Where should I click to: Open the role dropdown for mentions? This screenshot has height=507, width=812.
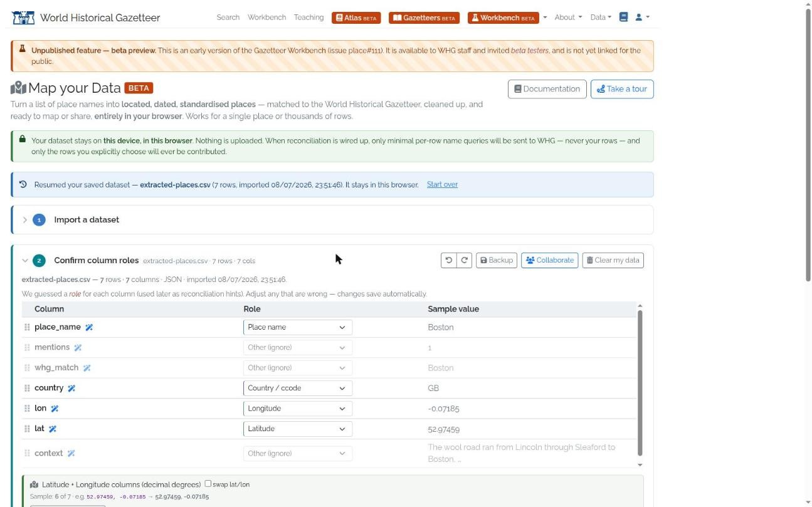click(x=298, y=347)
